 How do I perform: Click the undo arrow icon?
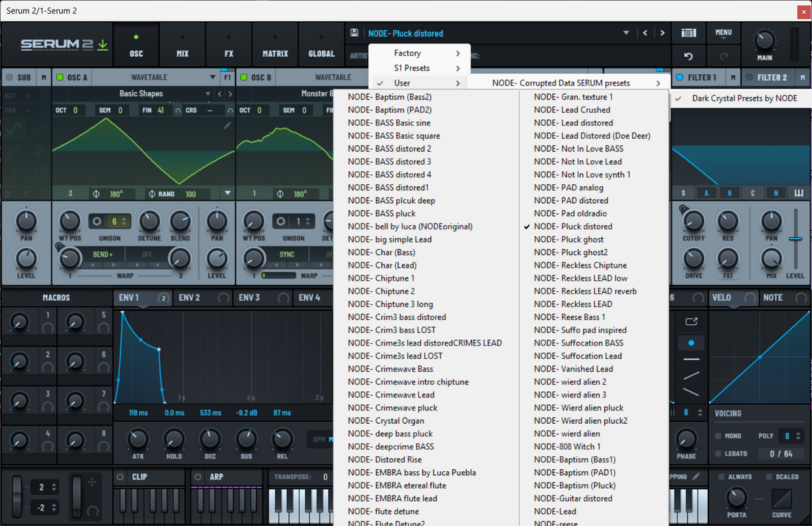tap(689, 56)
